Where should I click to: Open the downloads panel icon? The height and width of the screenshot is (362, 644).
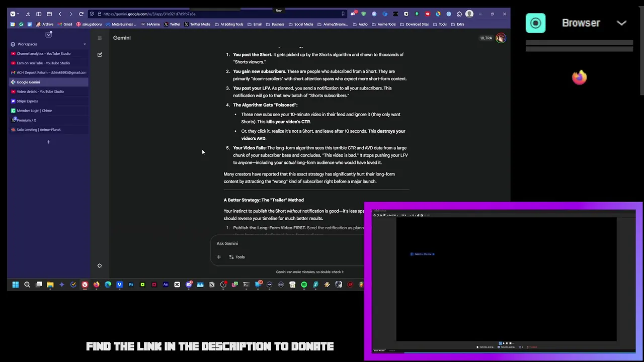(28, 14)
